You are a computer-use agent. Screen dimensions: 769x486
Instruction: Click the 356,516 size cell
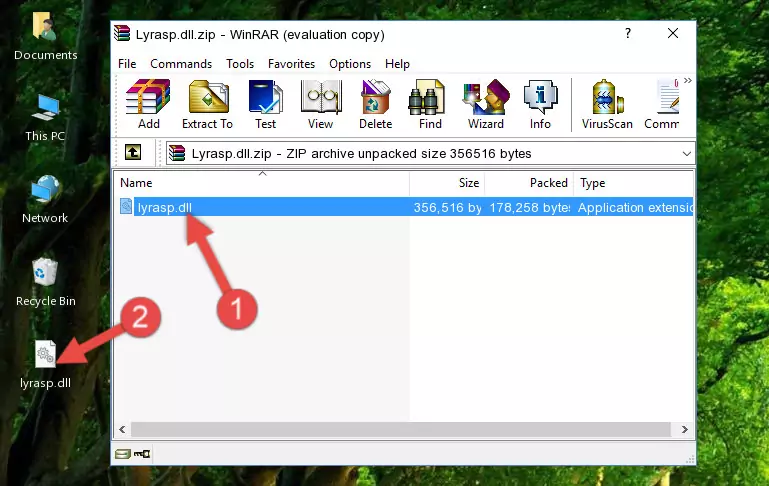tap(447, 207)
